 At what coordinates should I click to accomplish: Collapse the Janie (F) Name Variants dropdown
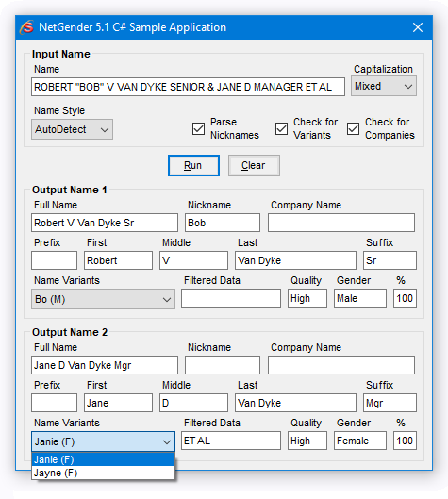[103, 441]
